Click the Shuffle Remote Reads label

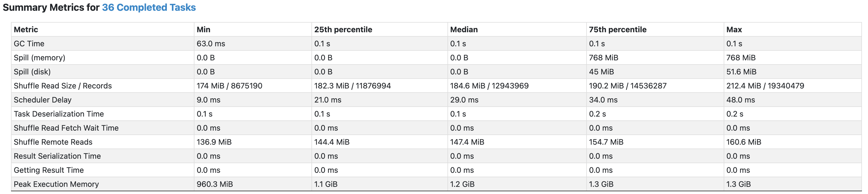pos(53,142)
